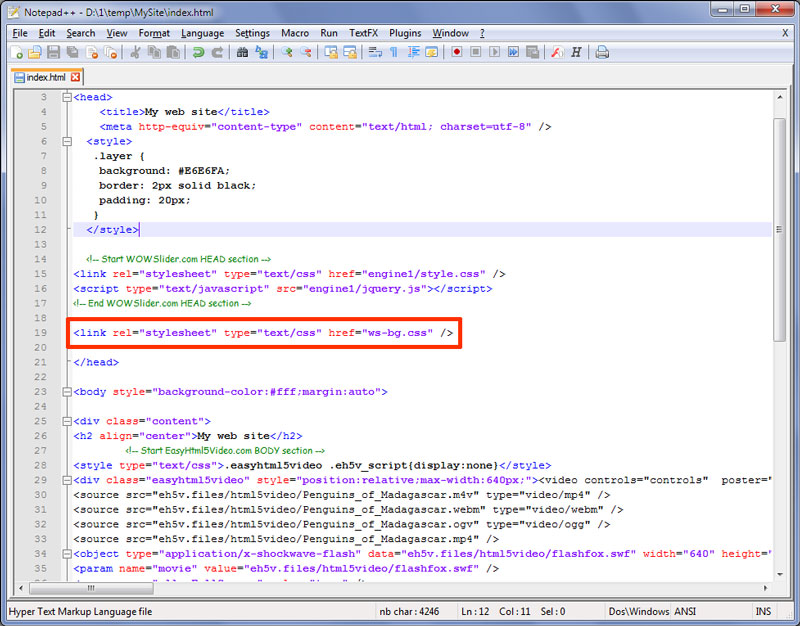Click the Paste clipboard icon
This screenshot has height=626, width=800.
coord(173,52)
